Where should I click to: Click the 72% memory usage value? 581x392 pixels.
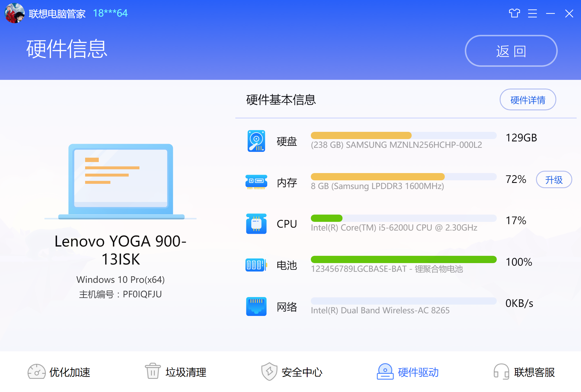click(516, 179)
